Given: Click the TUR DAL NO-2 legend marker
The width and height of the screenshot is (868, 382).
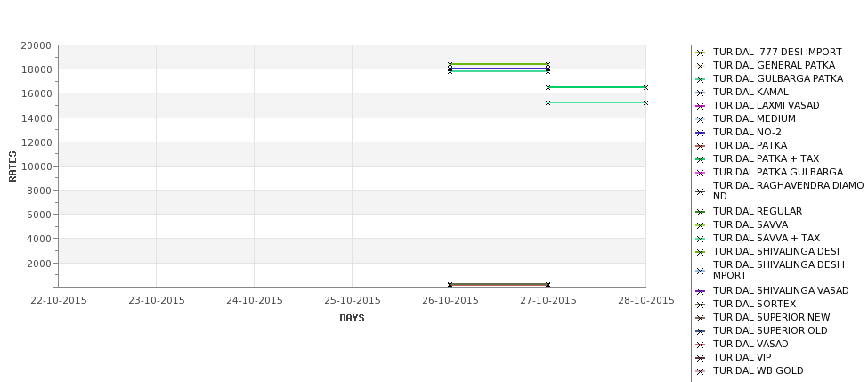Looking at the screenshot, I should [x=700, y=133].
